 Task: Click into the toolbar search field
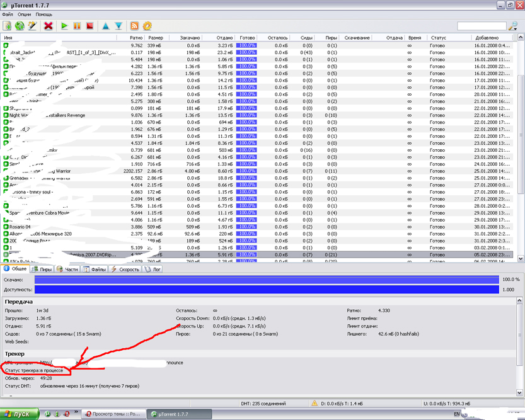click(482, 26)
